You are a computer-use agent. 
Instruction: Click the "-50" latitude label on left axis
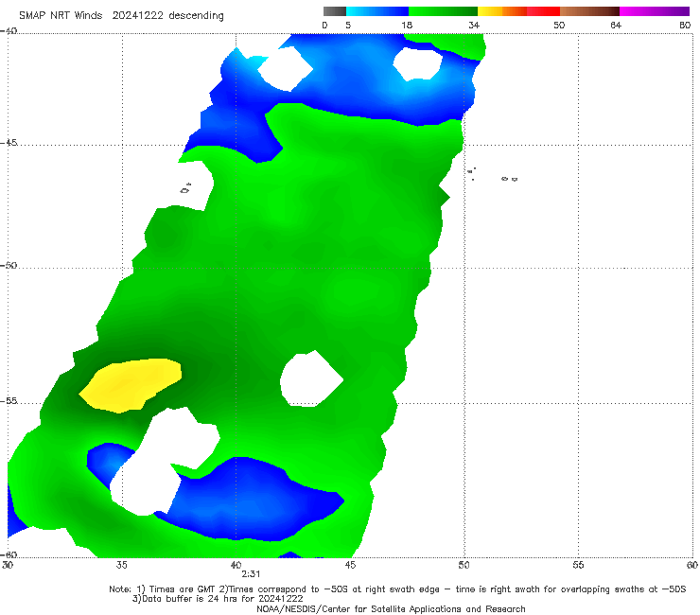tap(9, 265)
